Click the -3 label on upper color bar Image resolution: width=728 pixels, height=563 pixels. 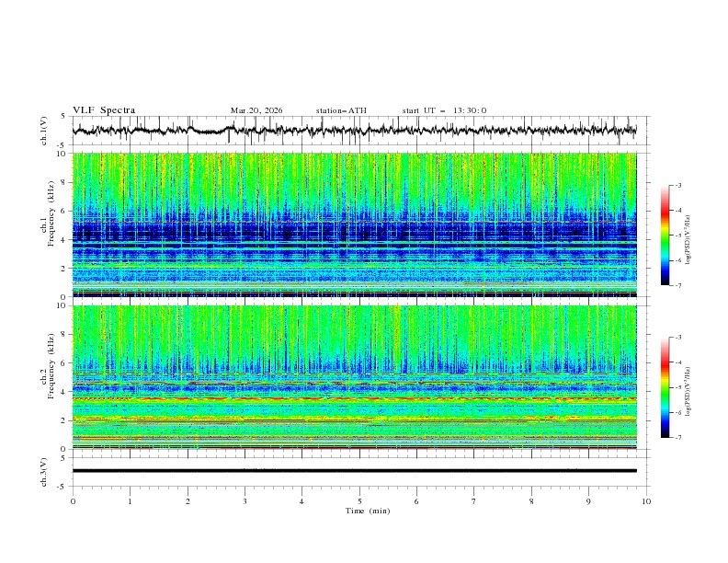click(x=677, y=186)
